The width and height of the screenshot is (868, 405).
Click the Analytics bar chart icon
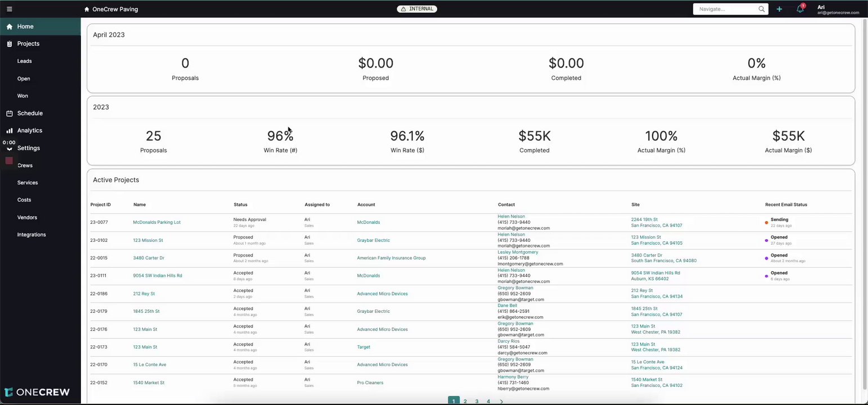click(x=10, y=130)
